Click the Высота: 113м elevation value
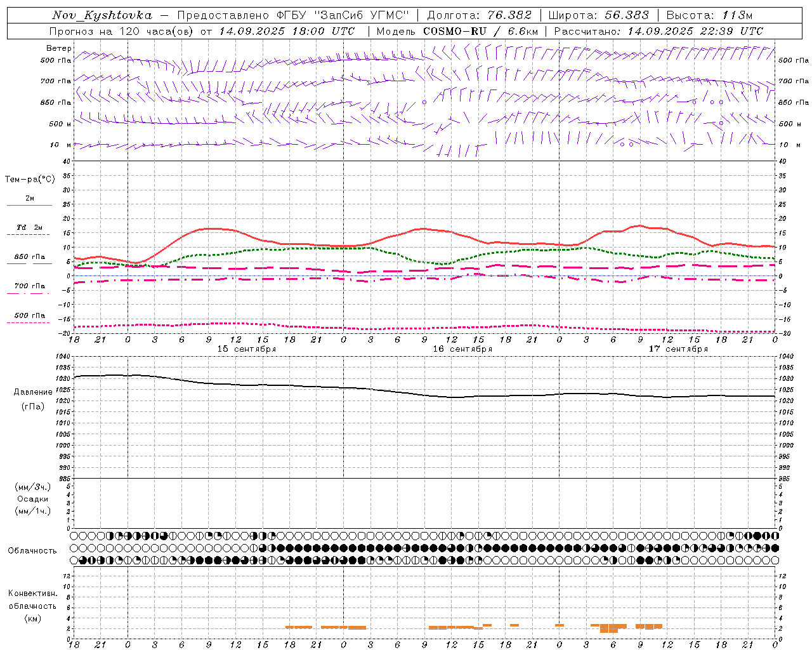 point(709,15)
